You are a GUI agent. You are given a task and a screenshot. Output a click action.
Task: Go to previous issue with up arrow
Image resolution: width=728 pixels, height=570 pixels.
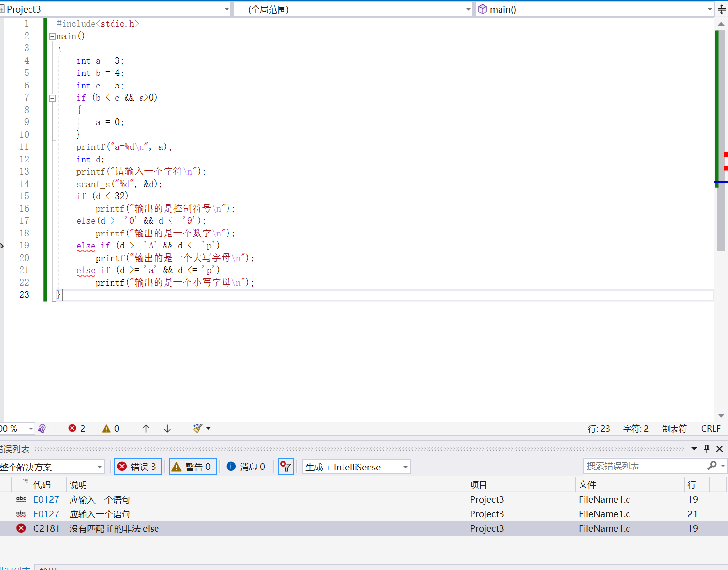[146, 428]
